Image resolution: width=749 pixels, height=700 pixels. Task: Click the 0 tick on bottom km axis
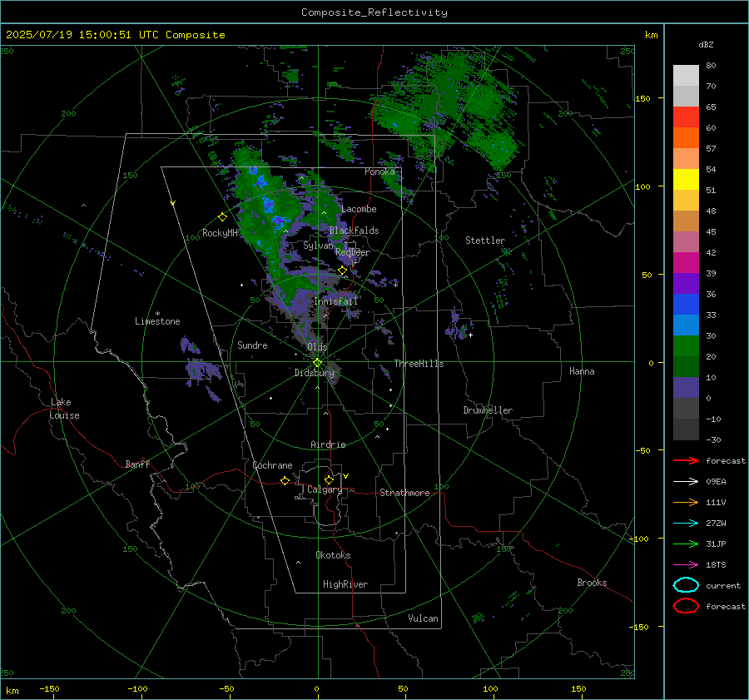(x=317, y=688)
